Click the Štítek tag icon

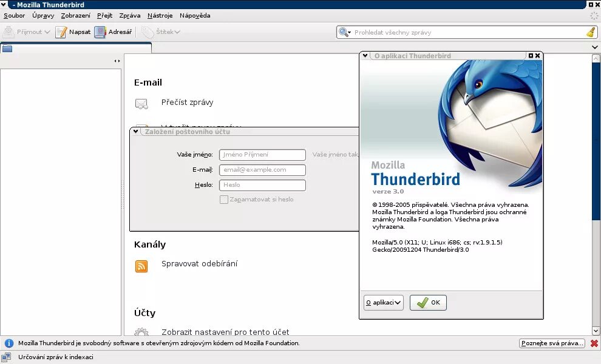(x=148, y=32)
